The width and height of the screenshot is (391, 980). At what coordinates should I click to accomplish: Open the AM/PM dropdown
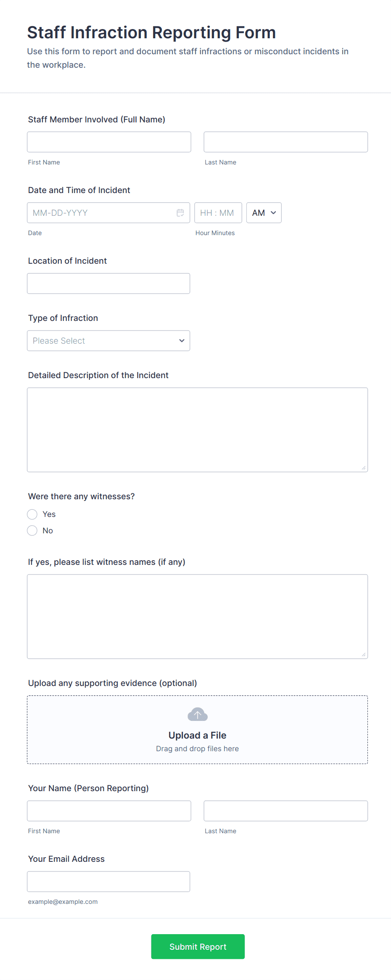(x=264, y=213)
